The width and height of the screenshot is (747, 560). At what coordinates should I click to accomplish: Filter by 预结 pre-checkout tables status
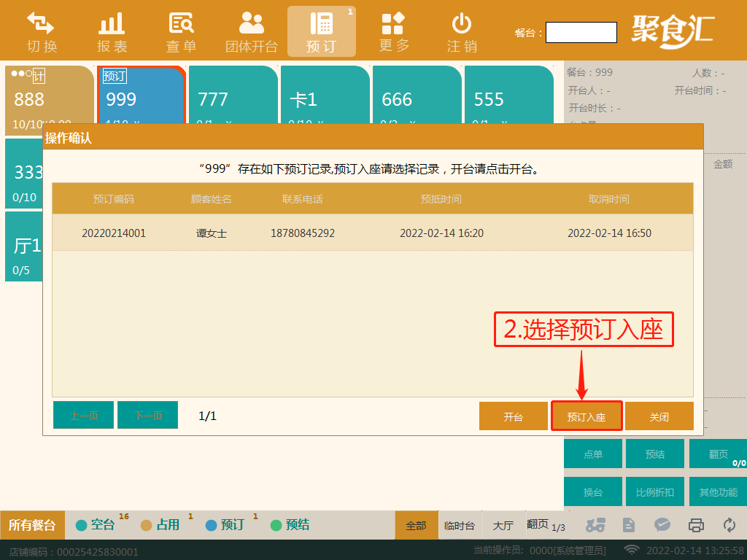pos(290,524)
